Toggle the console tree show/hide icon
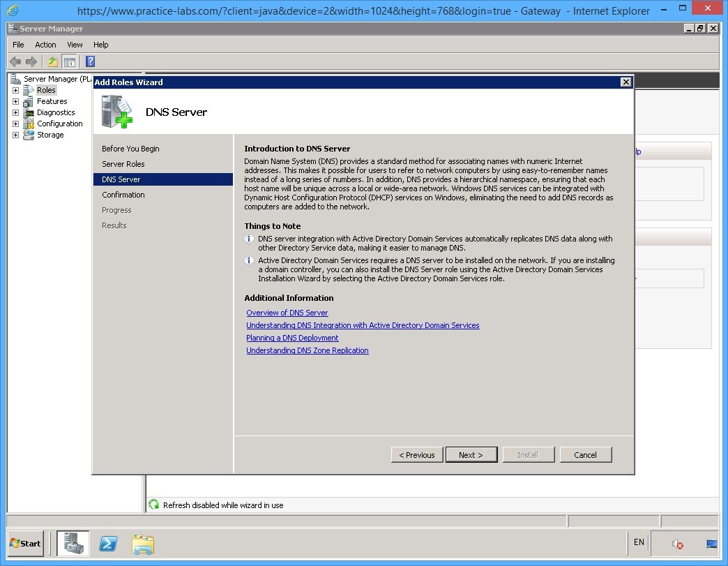 tap(70, 61)
